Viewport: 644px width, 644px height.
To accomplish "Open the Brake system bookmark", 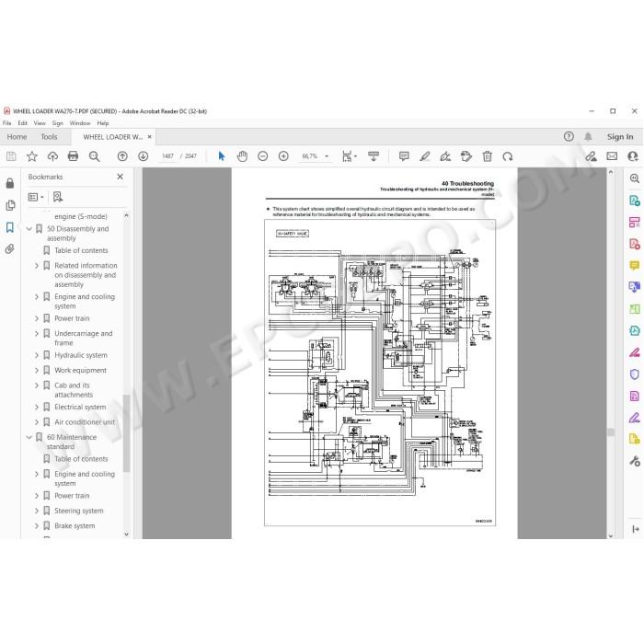I will coord(75,525).
